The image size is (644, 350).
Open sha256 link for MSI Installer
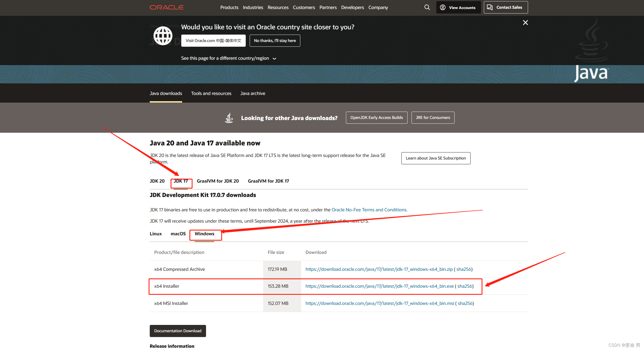[465, 303]
